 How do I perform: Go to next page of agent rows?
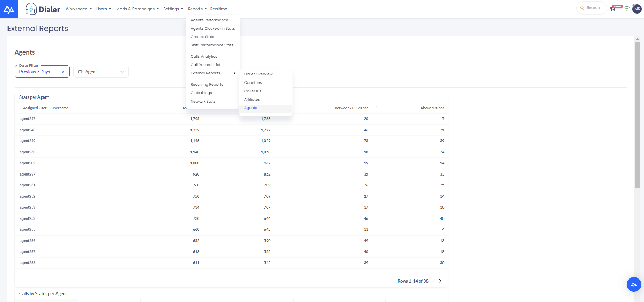(x=440, y=281)
